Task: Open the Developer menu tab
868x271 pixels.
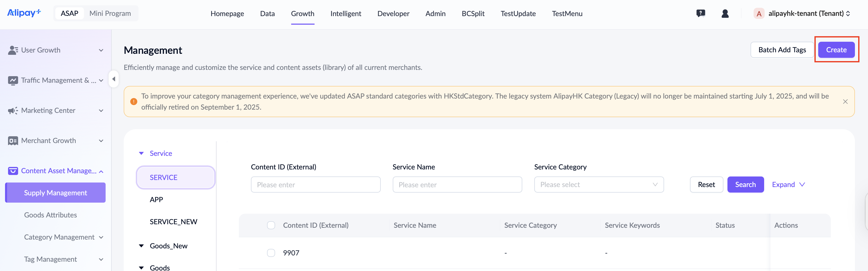Action: [393, 14]
